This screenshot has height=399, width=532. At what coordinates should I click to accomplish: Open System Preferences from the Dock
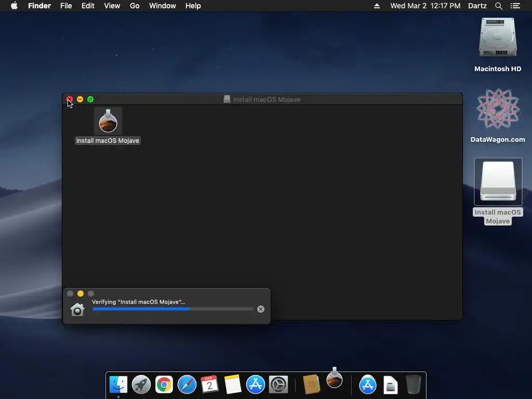tap(278, 384)
